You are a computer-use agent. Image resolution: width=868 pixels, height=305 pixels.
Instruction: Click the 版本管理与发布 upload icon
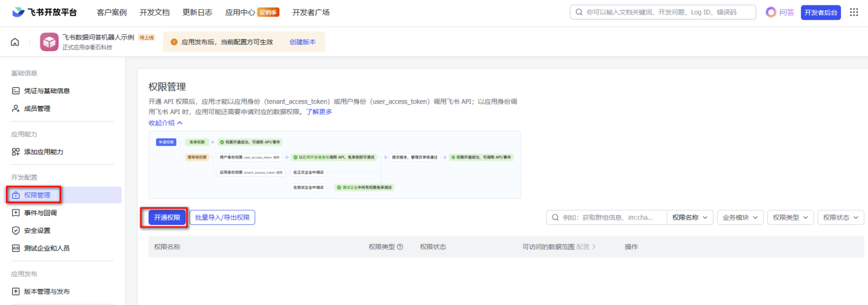16,291
